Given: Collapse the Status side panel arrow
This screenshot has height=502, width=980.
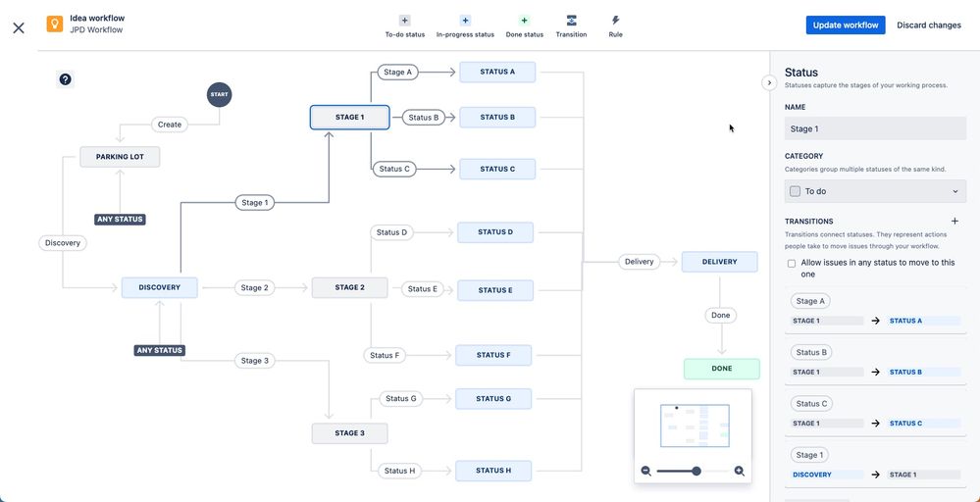Looking at the screenshot, I should point(769,82).
